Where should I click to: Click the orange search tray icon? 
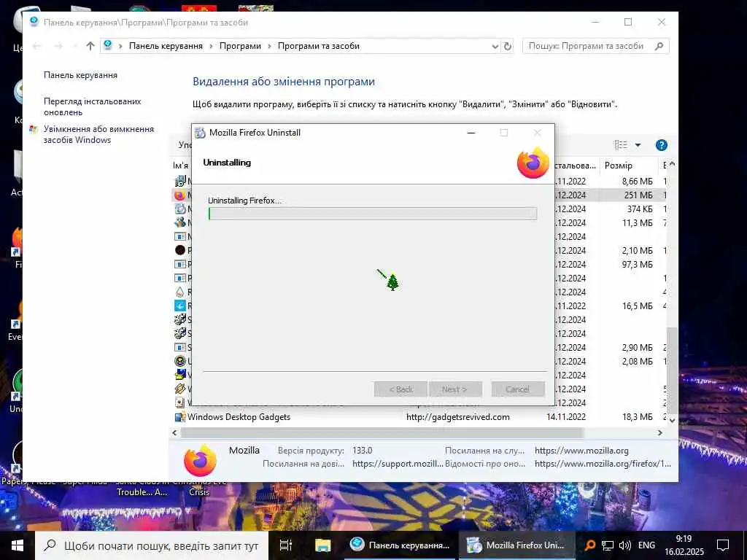click(x=589, y=545)
